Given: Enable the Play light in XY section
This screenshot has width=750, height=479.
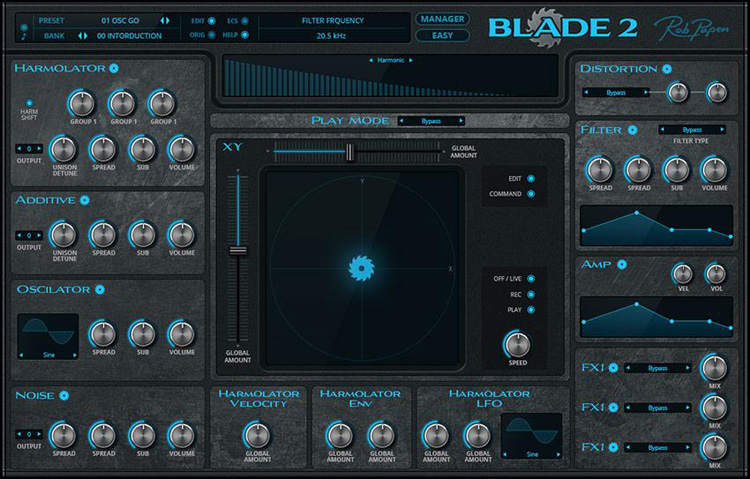Looking at the screenshot, I should [x=530, y=310].
